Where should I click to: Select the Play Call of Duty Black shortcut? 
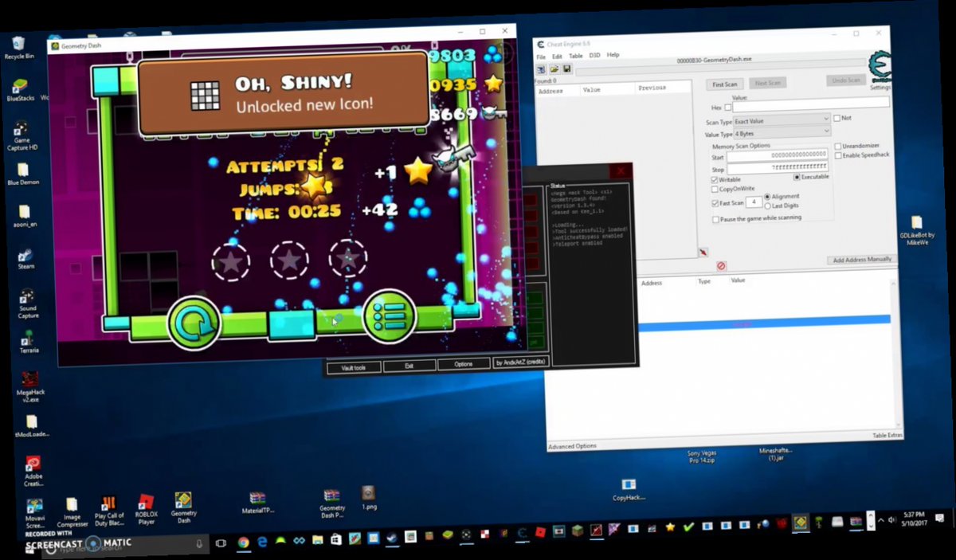(110, 511)
